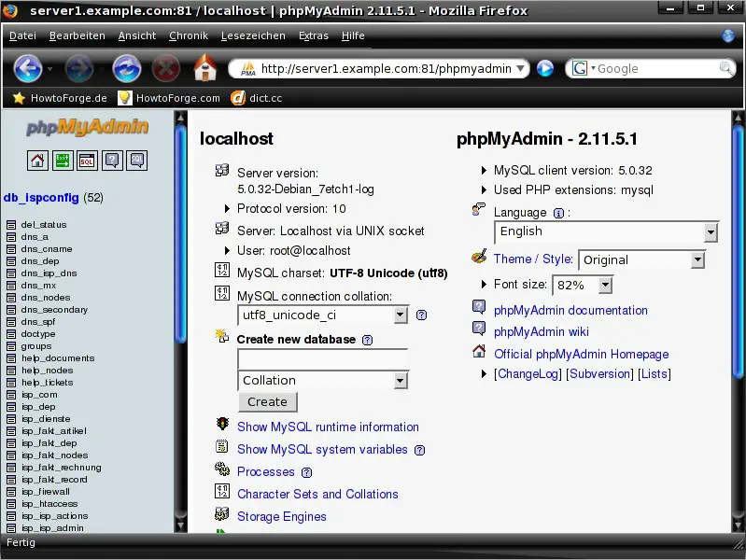The height and width of the screenshot is (560, 746).
Task: Click help icon next to Create new database
Action: point(367,340)
